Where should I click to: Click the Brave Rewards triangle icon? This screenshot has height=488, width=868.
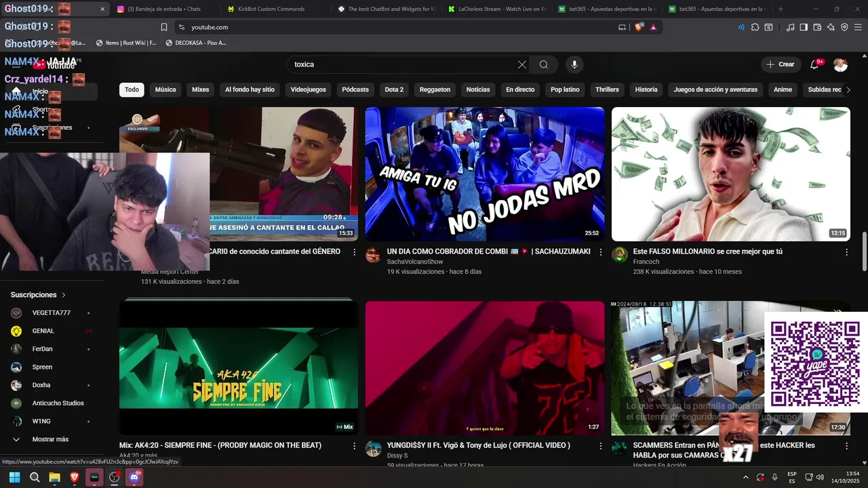[654, 27]
